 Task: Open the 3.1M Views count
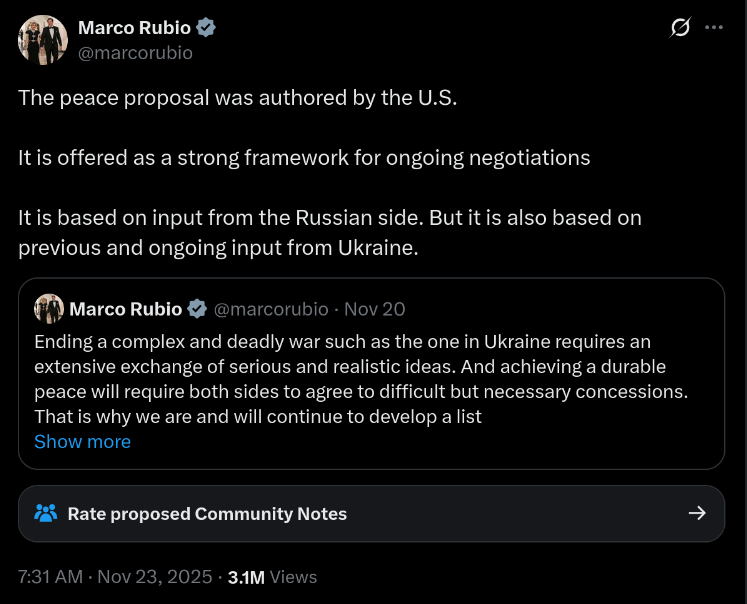[272, 577]
